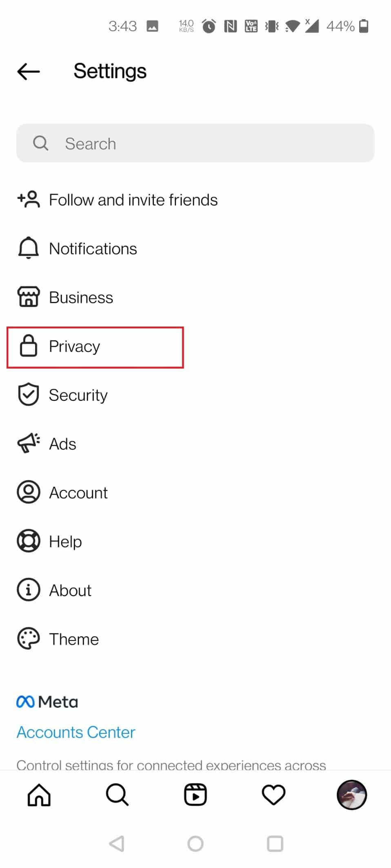This screenshot has height=868, width=391.
Task: Tap the Search settings input field
Action: click(195, 143)
